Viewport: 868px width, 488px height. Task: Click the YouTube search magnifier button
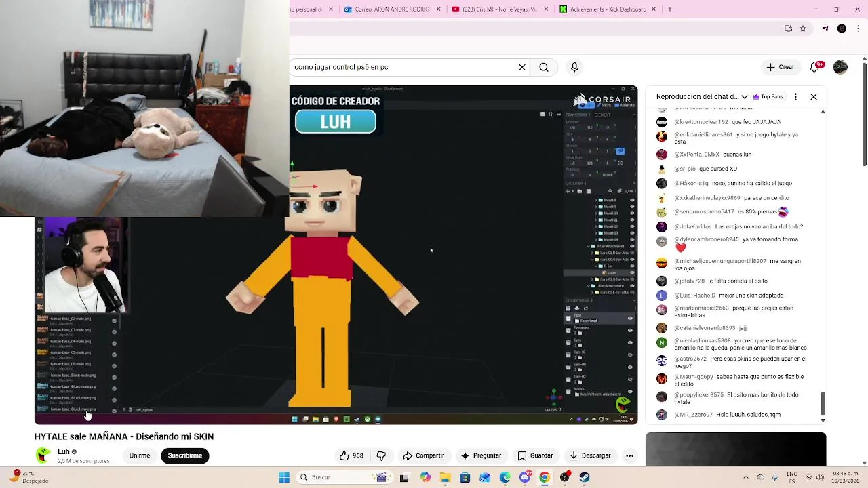[544, 67]
